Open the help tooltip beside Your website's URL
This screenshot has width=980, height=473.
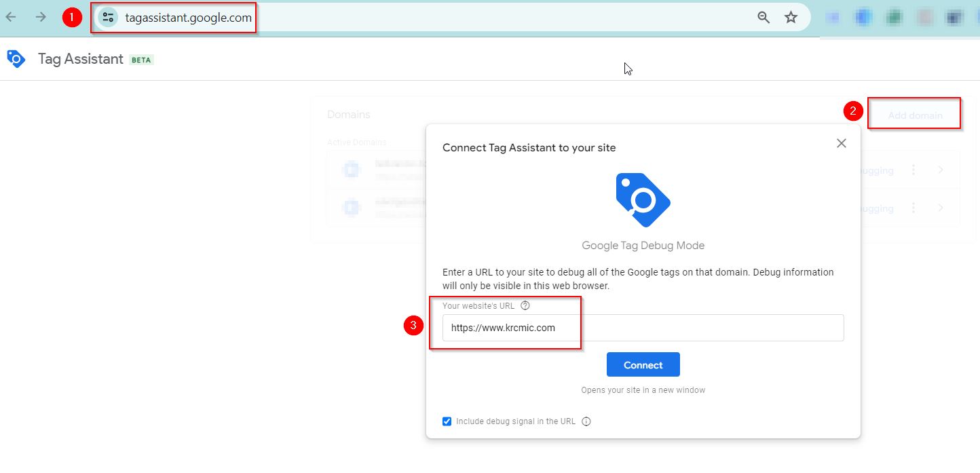click(525, 305)
